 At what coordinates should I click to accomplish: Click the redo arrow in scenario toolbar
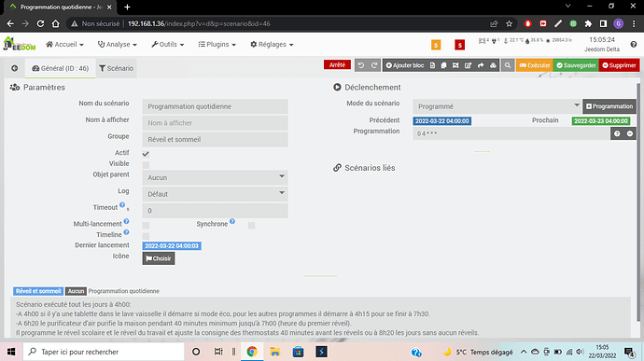[x=374, y=65]
